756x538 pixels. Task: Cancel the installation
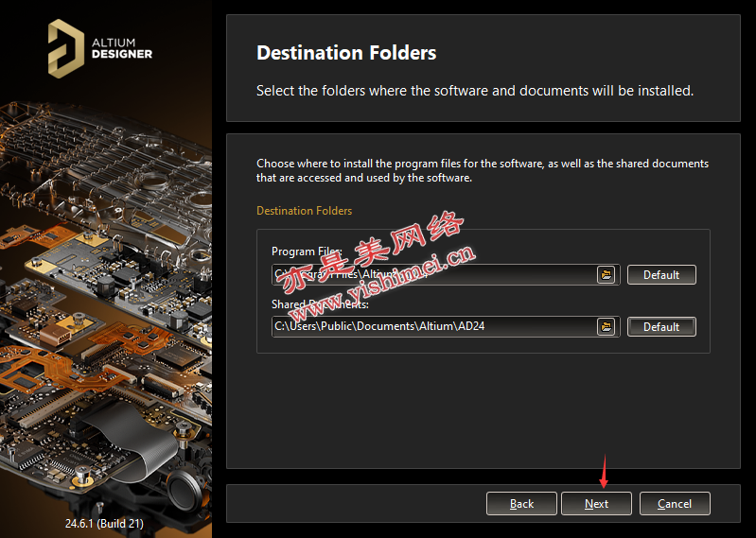(675, 504)
